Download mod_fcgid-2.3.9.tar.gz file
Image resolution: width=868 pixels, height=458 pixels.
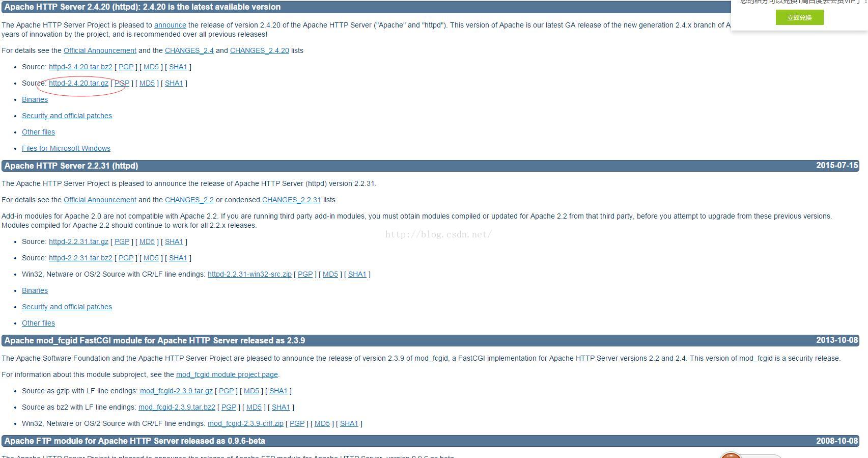click(x=176, y=391)
